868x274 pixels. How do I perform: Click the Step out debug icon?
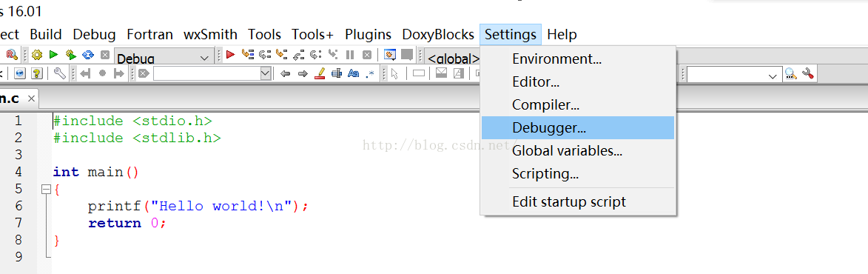[298, 54]
